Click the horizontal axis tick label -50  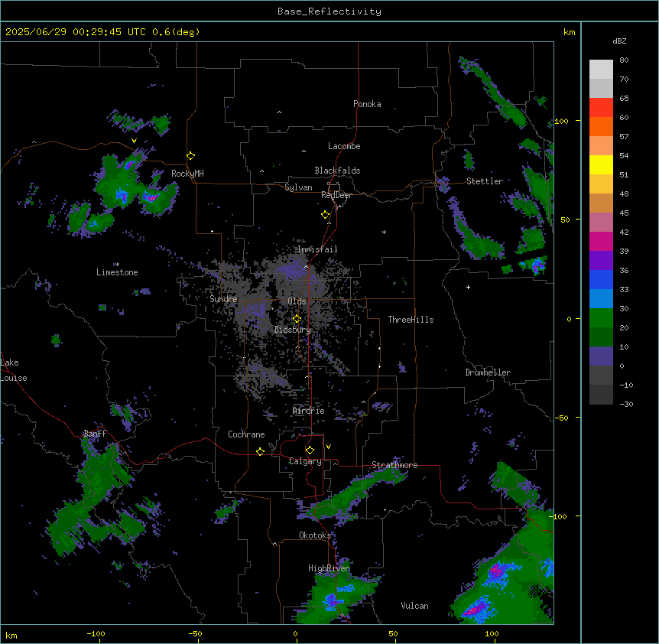point(195,633)
